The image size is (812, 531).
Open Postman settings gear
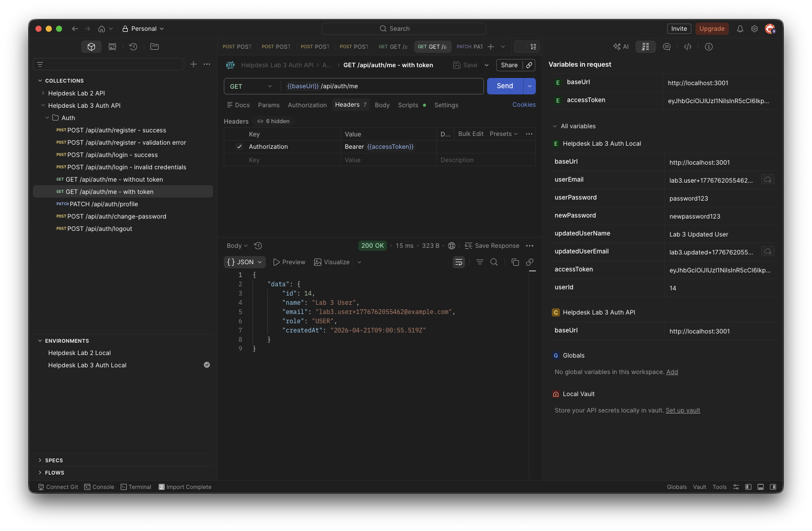(755, 29)
